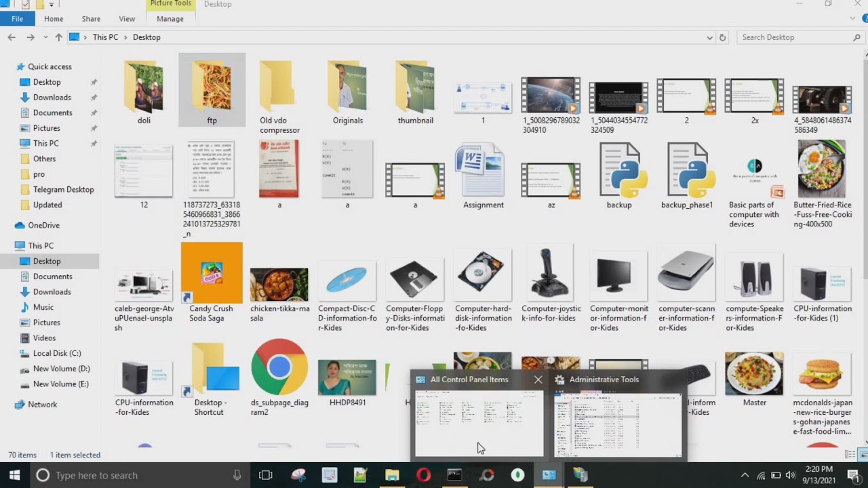
Task: Open the Old vdo compressor folder
Action: point(279,97)
